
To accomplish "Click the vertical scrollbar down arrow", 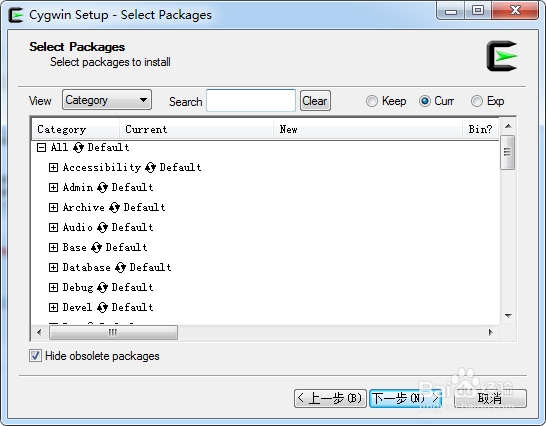I will pos(508,316).
